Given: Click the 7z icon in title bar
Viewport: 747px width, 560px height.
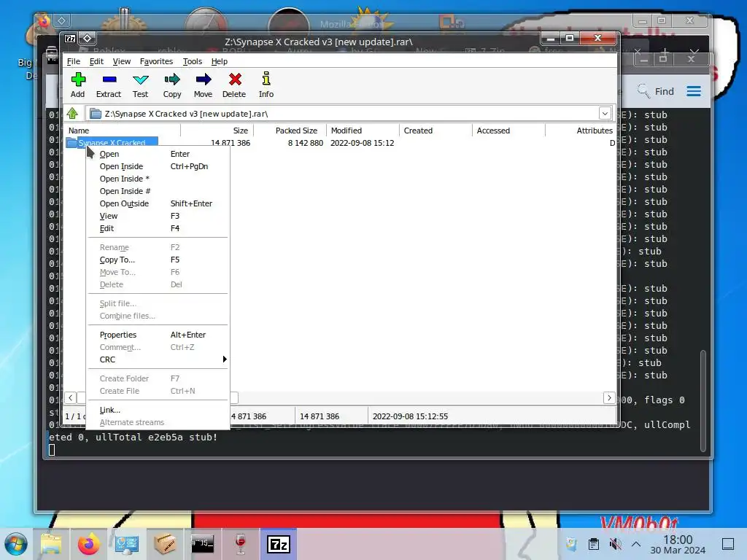Looking at the screenshot, I should point(70,38).
